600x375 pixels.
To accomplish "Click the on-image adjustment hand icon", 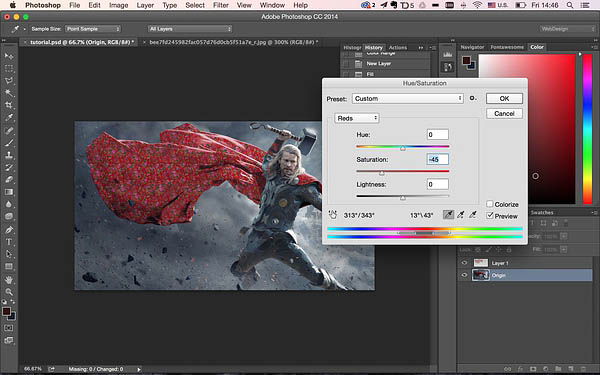I will [333, 215].
